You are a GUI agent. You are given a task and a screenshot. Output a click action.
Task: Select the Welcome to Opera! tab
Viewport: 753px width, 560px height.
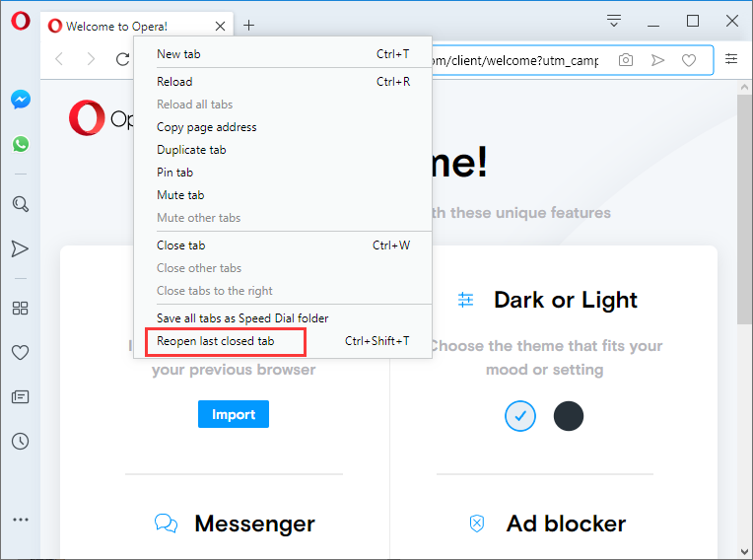(x=137, y=26)
